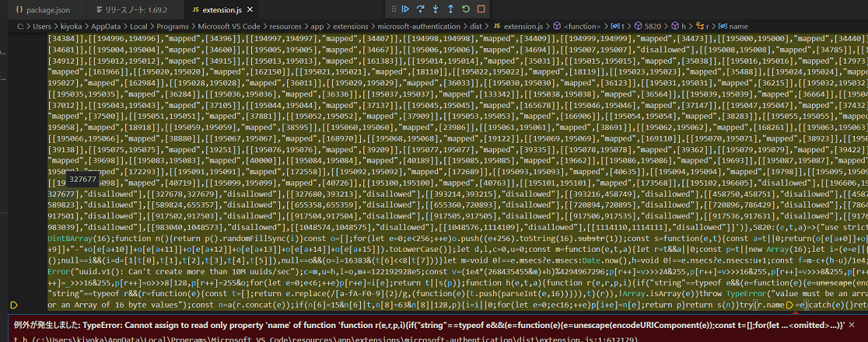Click the h symbol breadcrumb
The width and height of the screenshot is (868, 342).
679,26
